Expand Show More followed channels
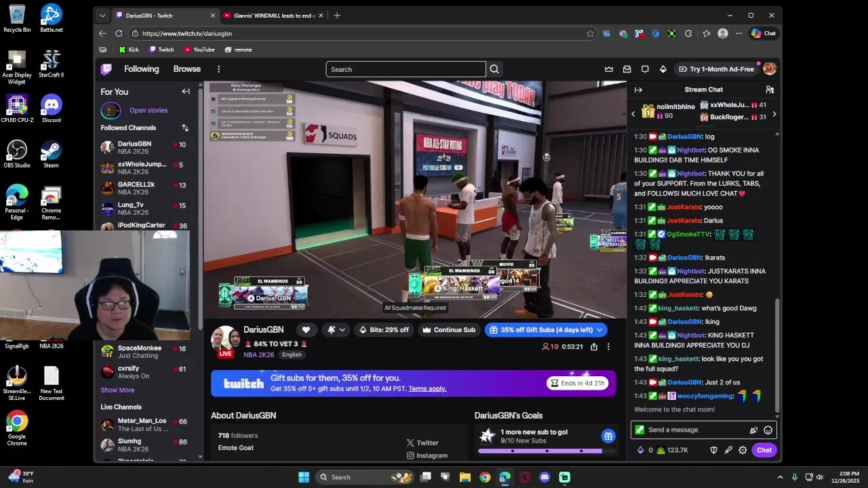 [117, 390]
